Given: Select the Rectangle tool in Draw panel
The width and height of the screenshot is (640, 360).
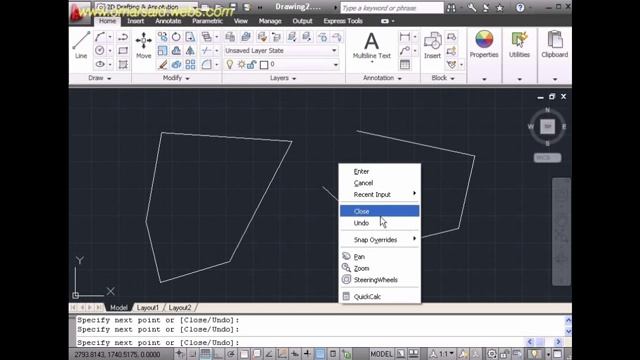Looking at the screenshot, I should point(123,51).
